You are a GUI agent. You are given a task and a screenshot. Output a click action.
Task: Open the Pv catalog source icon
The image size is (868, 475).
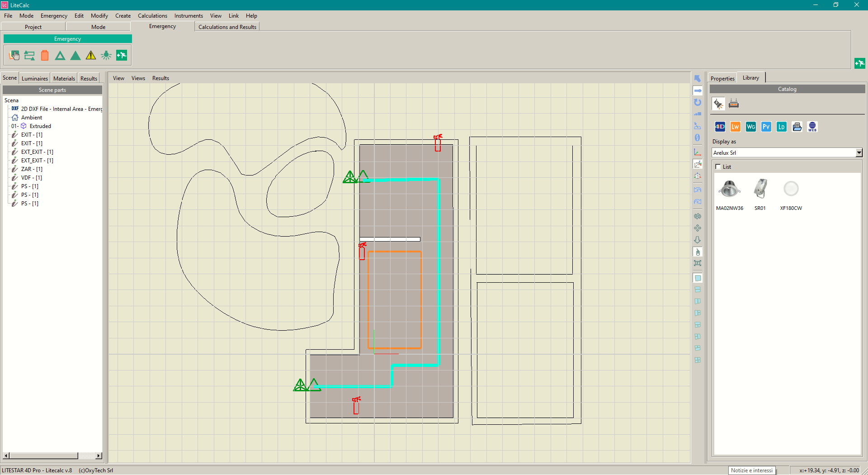coord(766,127)
